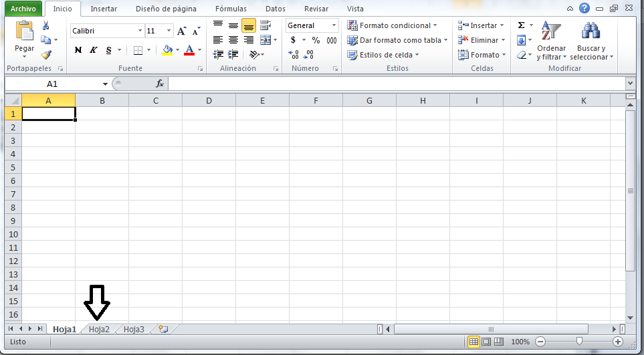Image resolution: width=644 pixels, height=355 pixels.
Task: Open the Name Box dropdown arrow
Action: pyautogui.click(x=105, y=84)
